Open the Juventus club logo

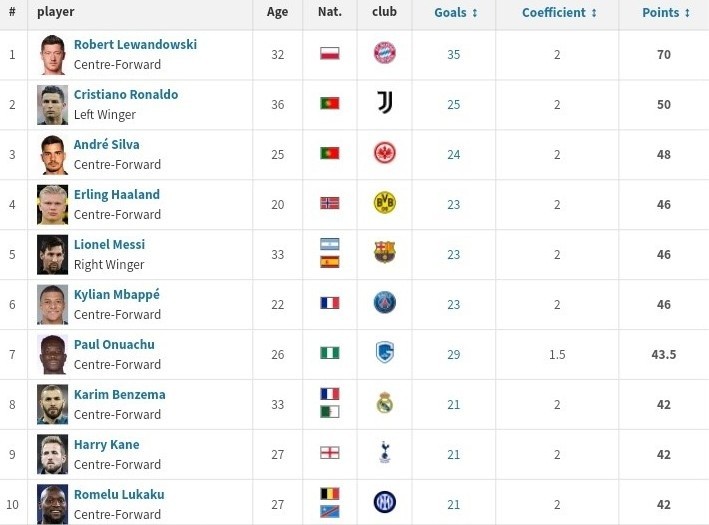pyautogui.click(x=385, y=103)
